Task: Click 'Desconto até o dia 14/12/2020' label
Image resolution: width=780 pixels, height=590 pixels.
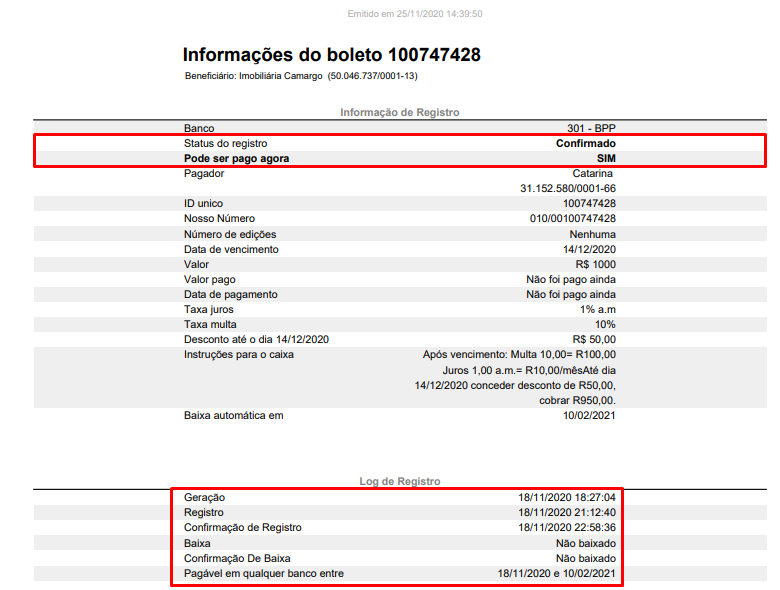Action: tap(256, 339)
